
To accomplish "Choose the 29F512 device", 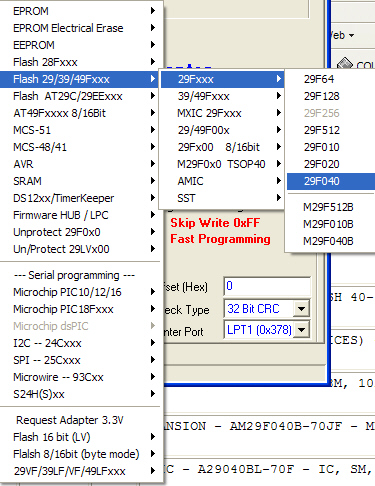I will (x=331, y=130).
